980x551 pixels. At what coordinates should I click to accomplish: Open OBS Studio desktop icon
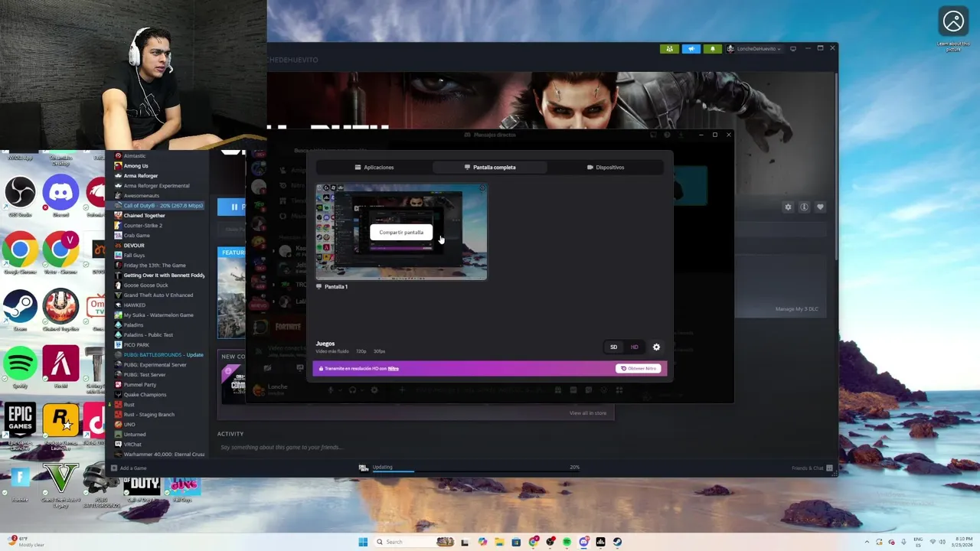tap(20, 197)
